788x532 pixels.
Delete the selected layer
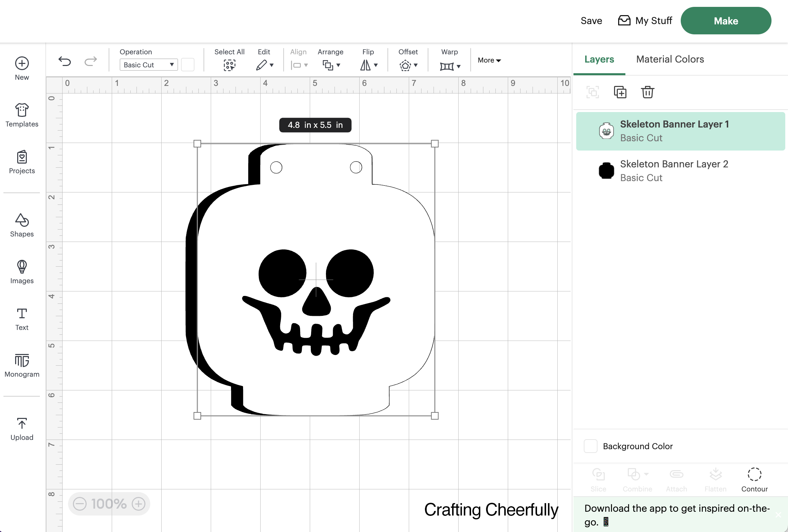pos(647,92)
